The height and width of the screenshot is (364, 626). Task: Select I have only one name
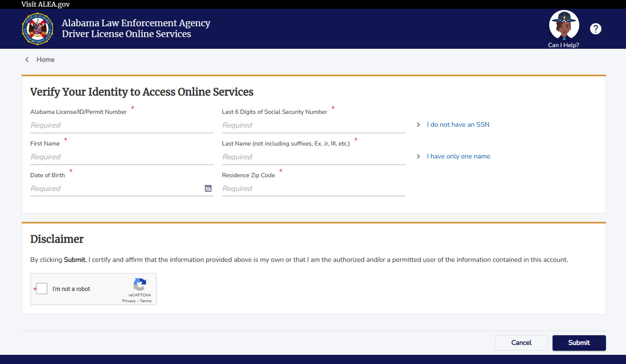point(458,156)
